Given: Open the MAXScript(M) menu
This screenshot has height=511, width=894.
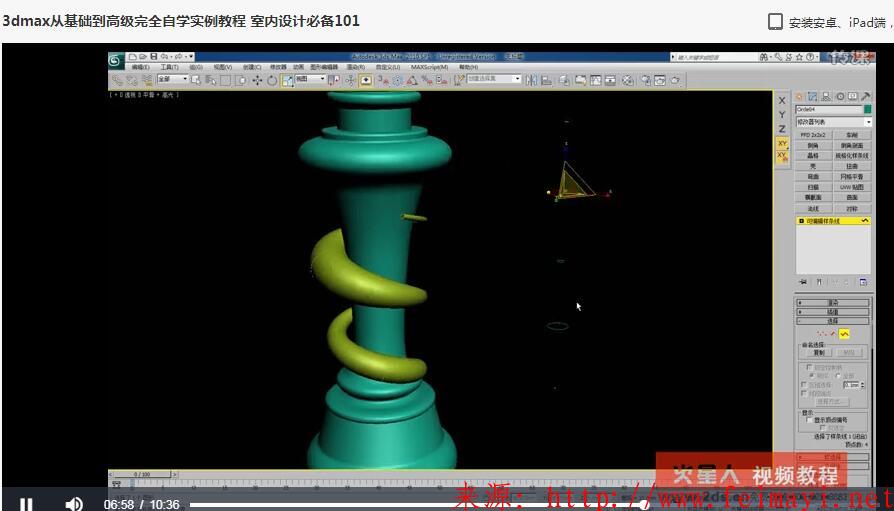Looking at the screenshot, I should coord(431,68).
